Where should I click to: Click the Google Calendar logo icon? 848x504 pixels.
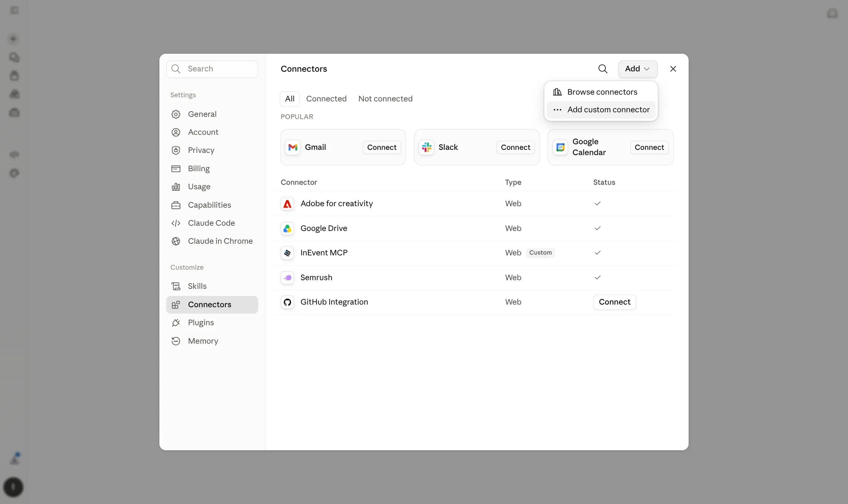(560, 147)
